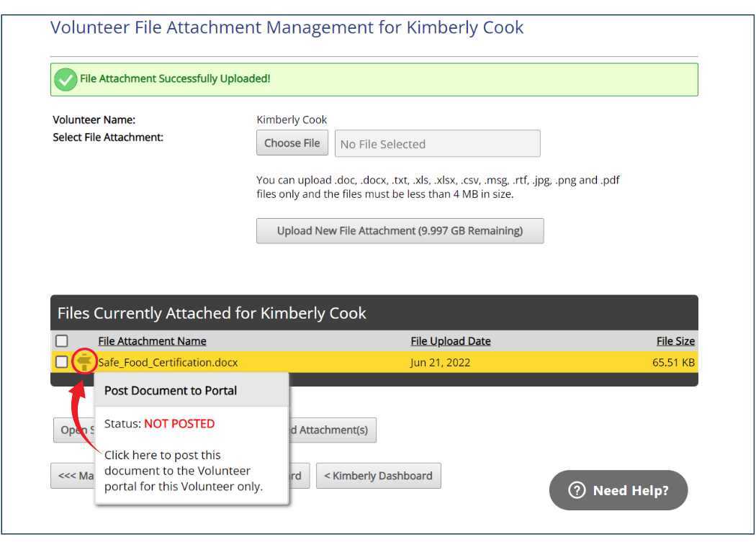Sort by File Upload Date column
Image resolution: width=756 pixels, height=542 pixels.
point(451,341)
